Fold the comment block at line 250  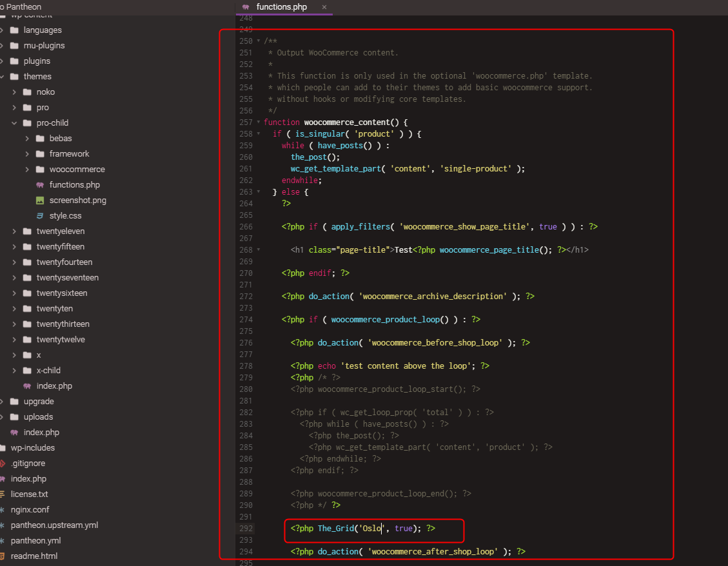click(259, 41)
